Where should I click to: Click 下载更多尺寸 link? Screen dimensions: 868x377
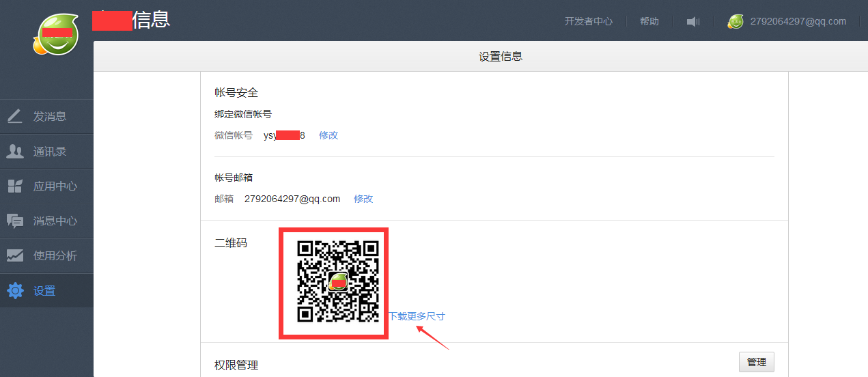coord(417,316)
